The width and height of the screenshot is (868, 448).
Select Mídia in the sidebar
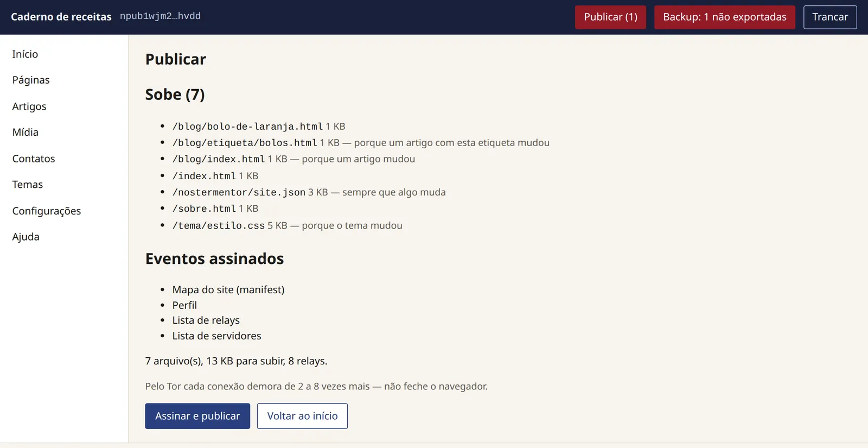click(x=25, y=132)
